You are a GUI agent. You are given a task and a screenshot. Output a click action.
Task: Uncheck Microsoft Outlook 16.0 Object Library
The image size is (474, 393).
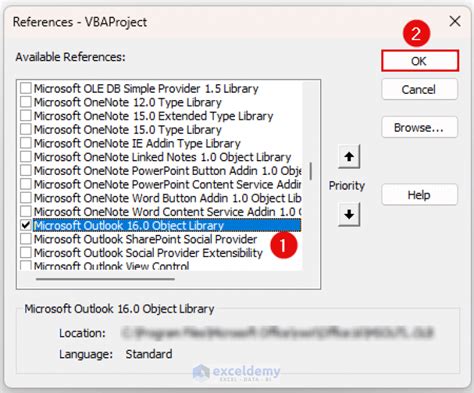tap(26, 225)
